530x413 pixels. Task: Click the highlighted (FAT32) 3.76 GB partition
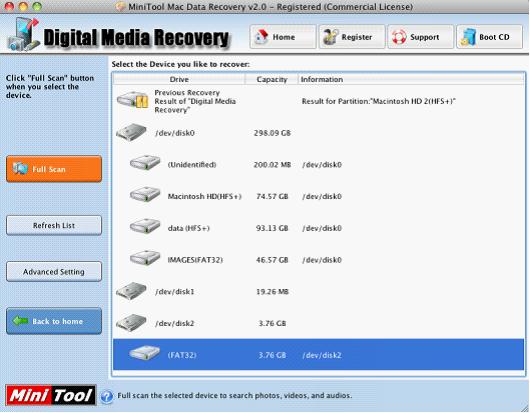[318, 355]
